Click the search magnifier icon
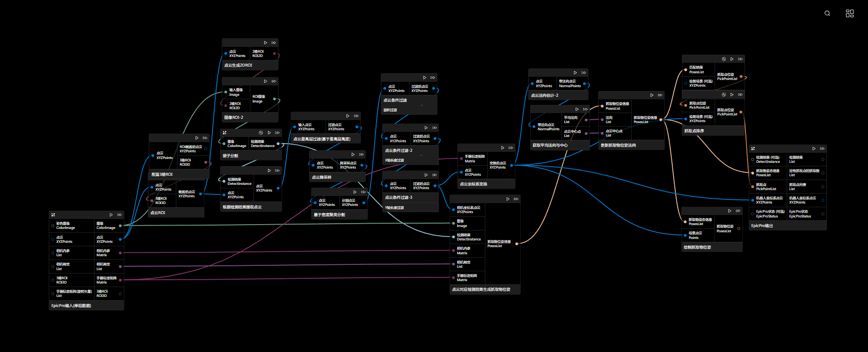This screenshot has width=868, height=352. [x=827, y=13]
